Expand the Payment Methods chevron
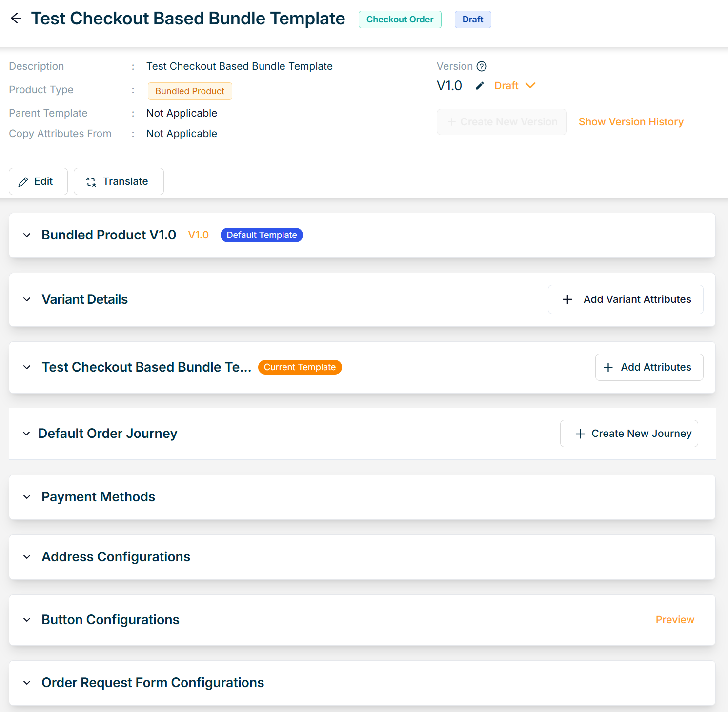Screen dimensions: 728x712 tap(27, 497)
